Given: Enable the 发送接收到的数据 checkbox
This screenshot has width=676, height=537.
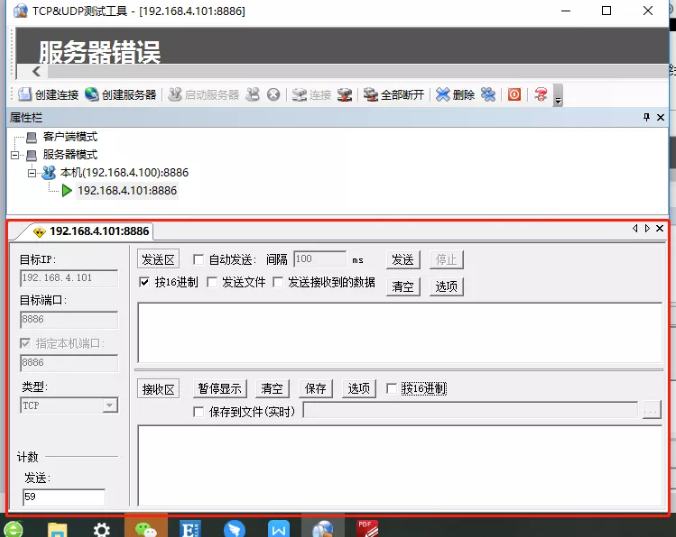Looking at the screenshot, I should [278, 282].
